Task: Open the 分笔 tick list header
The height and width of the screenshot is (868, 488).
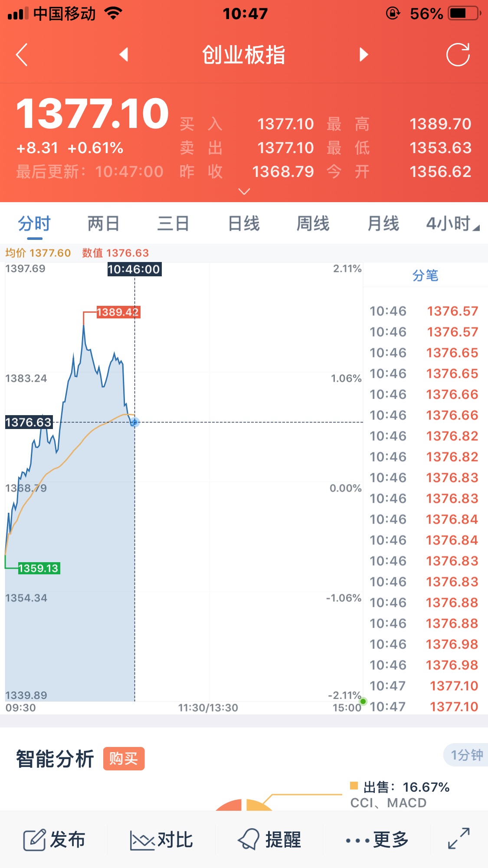Action: pyautogui.click(x=425, y=275)
